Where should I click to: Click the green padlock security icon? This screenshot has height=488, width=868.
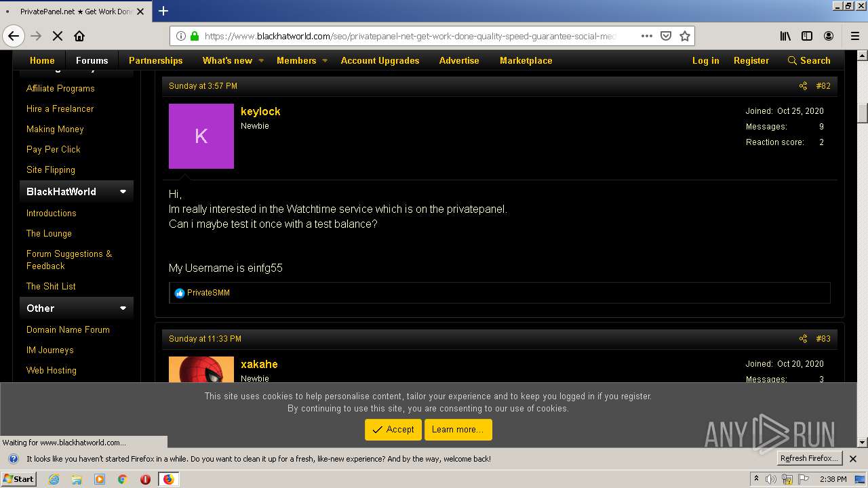(195, 36)
